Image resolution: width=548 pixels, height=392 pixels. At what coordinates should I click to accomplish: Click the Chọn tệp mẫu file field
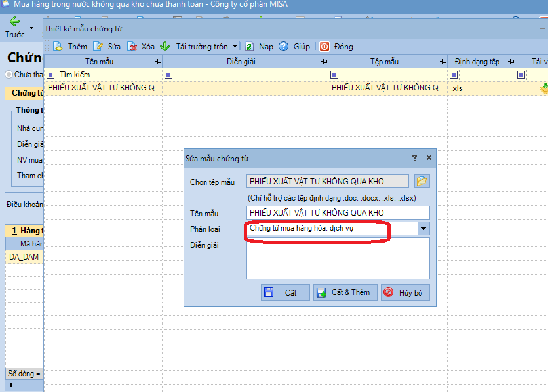click(x=328, y=182)
